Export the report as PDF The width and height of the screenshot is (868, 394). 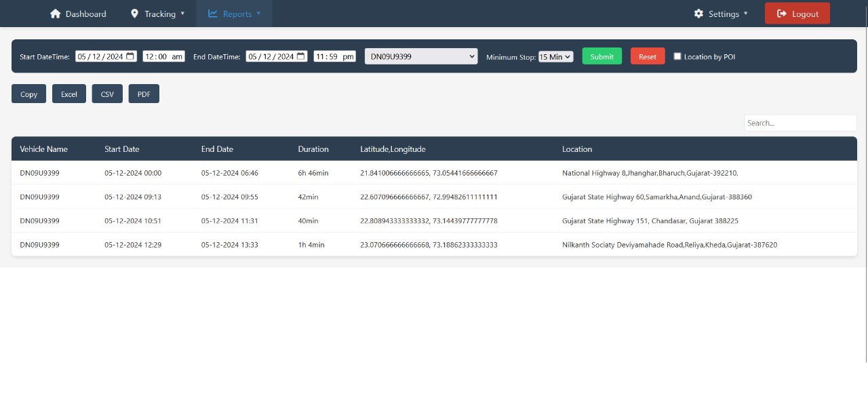(x=143, y=94)
